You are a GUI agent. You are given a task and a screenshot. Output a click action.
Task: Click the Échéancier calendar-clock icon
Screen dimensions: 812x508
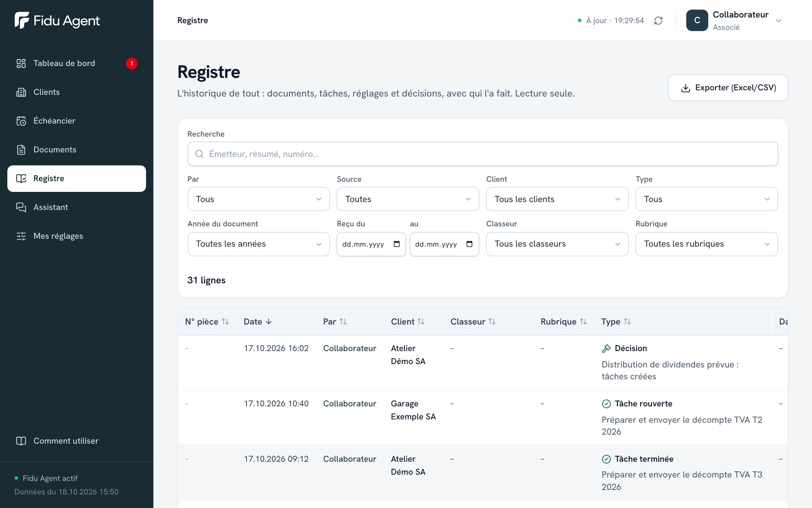coord(21,121)
